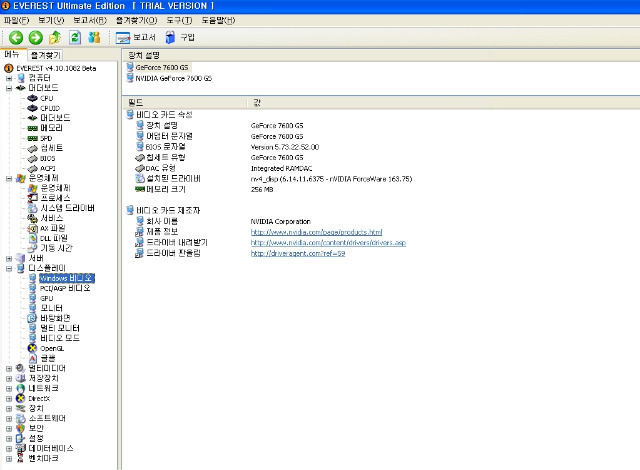Switch to the 메뉴 tab
This screenshot has height=470, width=640.
[12, 54]
